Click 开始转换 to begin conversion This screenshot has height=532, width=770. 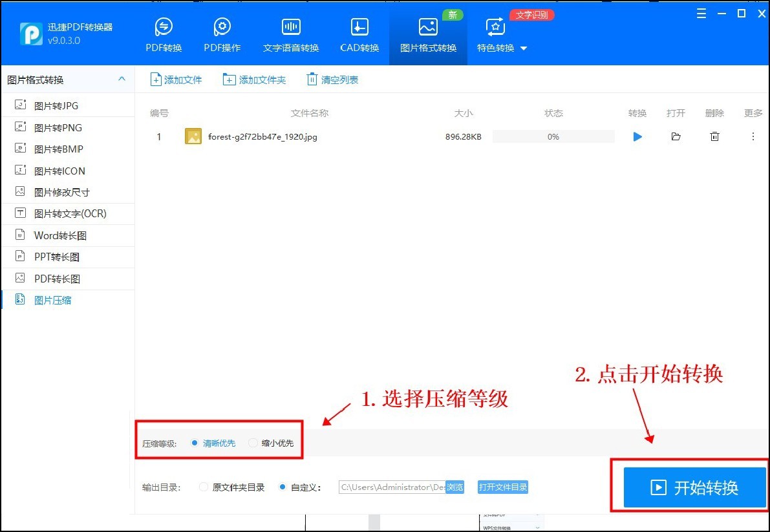(695, 487)
